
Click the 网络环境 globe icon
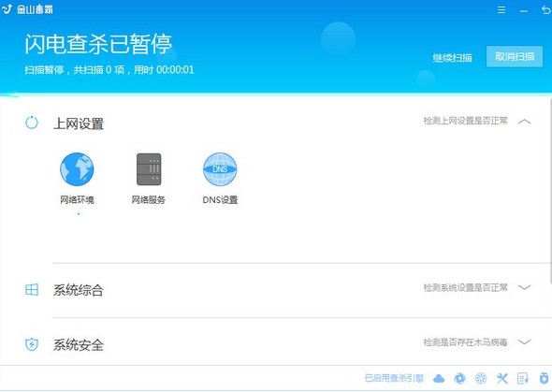pos(77,169)
